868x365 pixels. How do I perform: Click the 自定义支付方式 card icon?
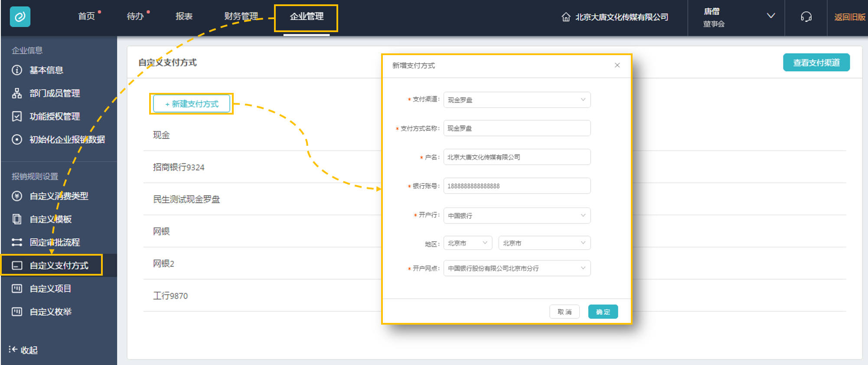tap(17, 265)
